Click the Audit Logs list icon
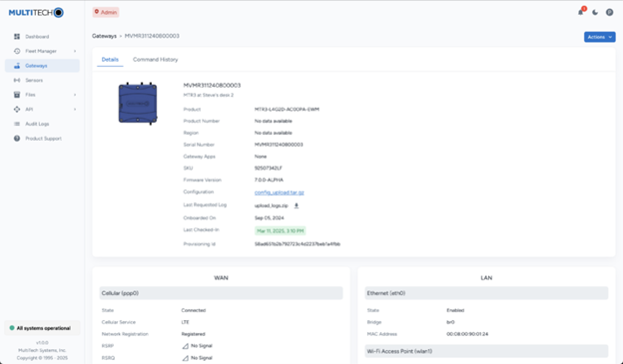The height and width of the screenshot is (364, 623). [17, 124]
